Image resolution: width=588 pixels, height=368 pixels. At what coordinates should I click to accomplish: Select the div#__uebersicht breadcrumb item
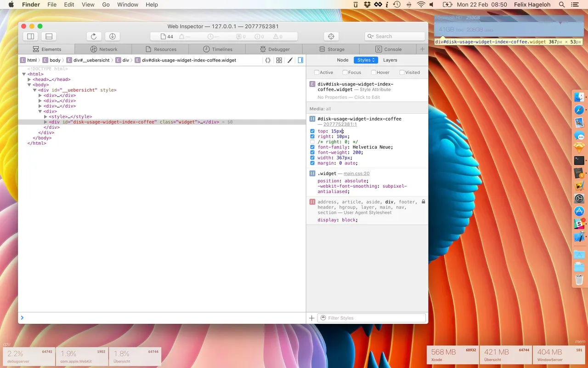88,60
